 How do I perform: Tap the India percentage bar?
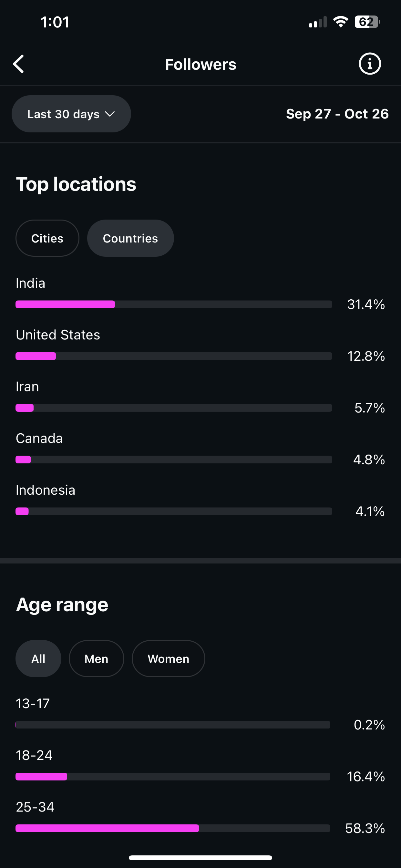pyautogui.click(x=174, y=304)
